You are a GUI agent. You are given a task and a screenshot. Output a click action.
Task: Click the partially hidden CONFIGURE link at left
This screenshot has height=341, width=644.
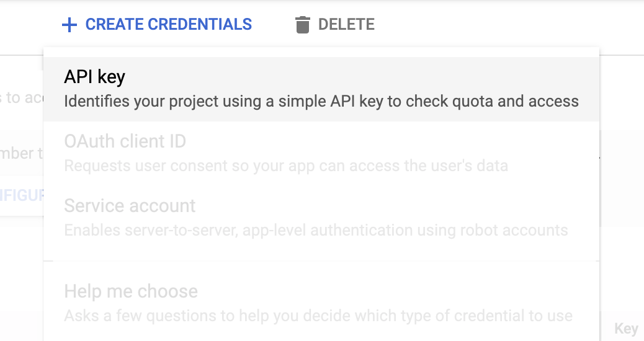pos(22,195)
